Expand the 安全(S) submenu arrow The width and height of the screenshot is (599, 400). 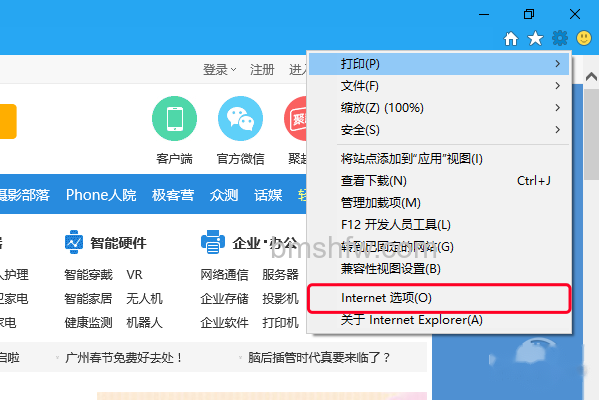[x=558, y=130]
